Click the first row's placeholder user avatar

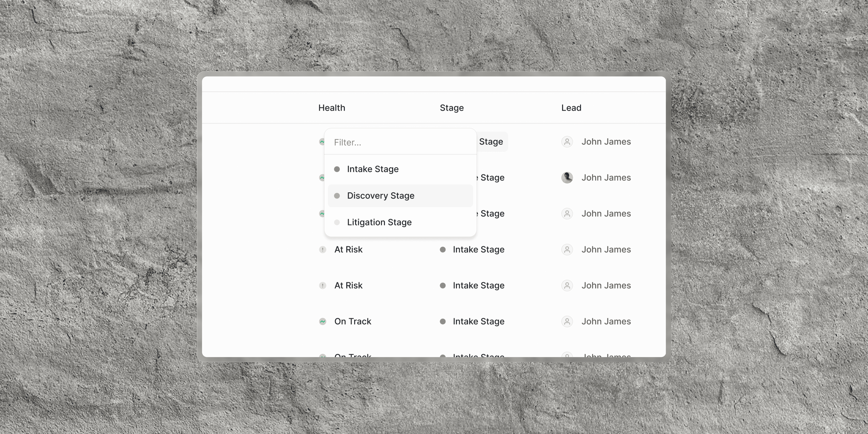(567, 142)
